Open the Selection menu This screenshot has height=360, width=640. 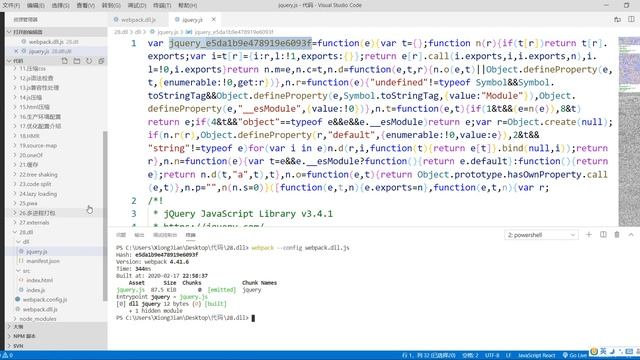tap(60, 5)
